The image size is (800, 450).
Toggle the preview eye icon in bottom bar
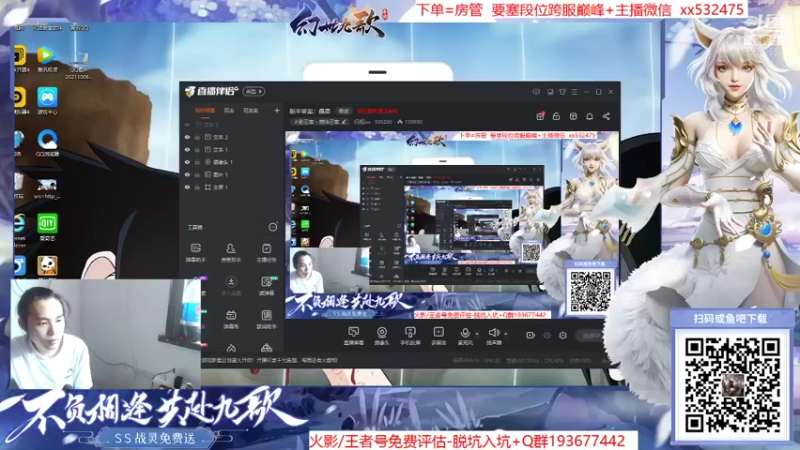[547, 335]
